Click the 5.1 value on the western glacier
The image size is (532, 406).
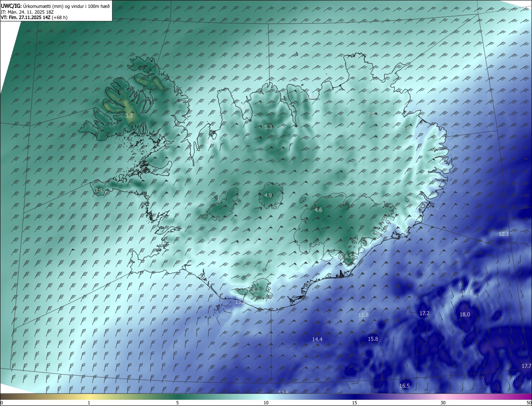215,198
